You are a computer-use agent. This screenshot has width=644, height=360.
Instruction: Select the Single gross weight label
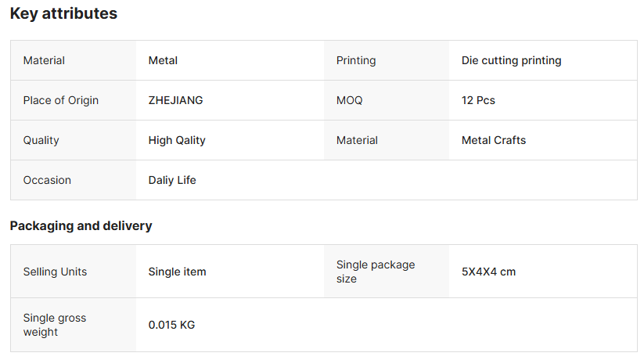[x=55, y=325]
